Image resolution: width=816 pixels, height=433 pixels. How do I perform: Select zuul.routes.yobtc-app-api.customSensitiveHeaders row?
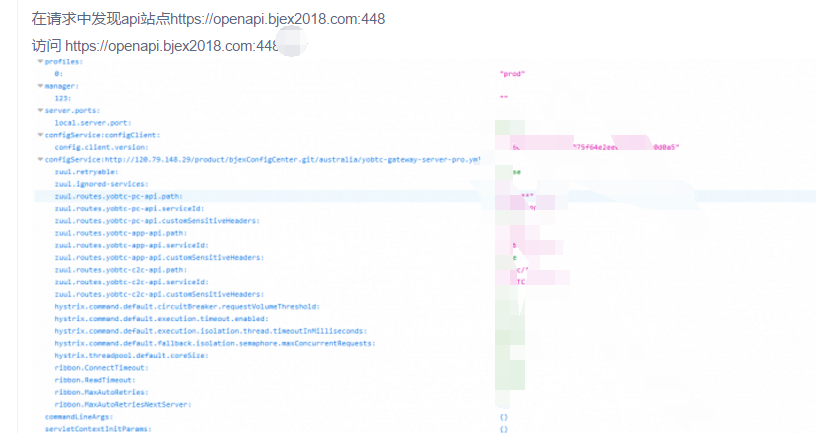coord(159,258)
